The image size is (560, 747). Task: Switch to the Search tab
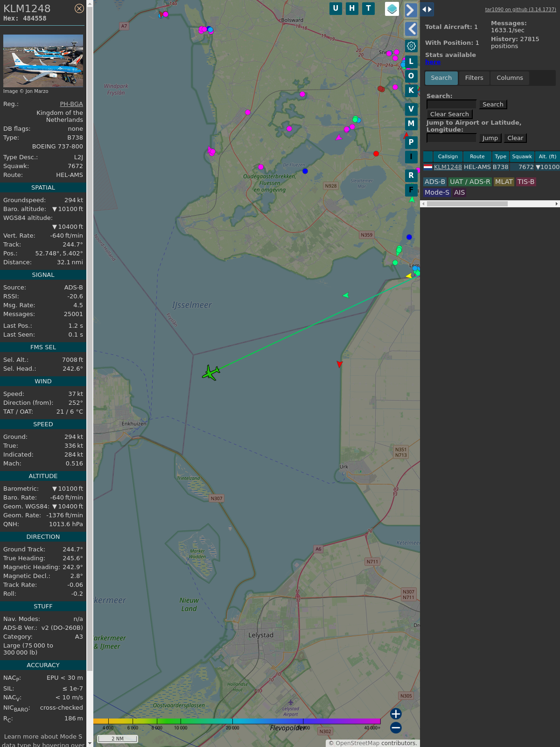[441, 78]
